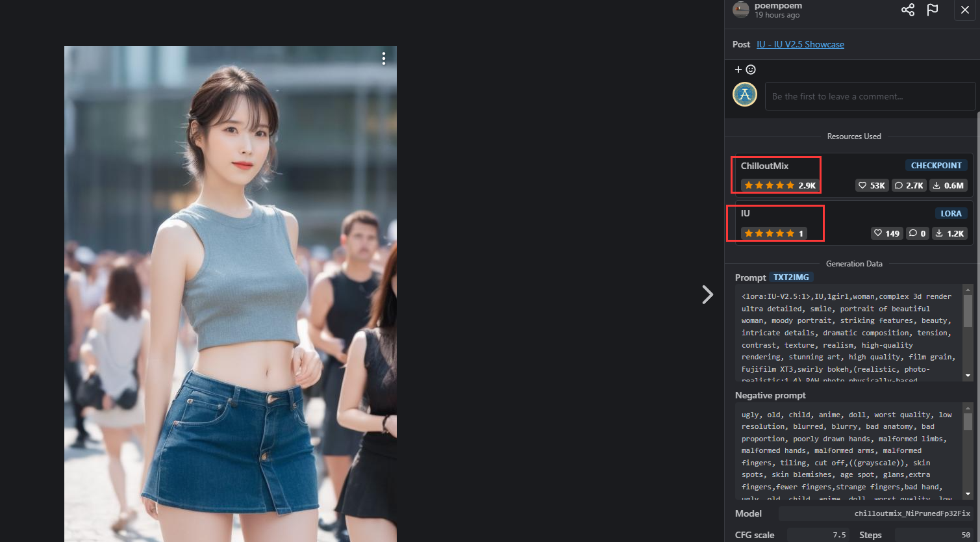
Task: Go to the next image arrow
Action: [x=707, y=294]
